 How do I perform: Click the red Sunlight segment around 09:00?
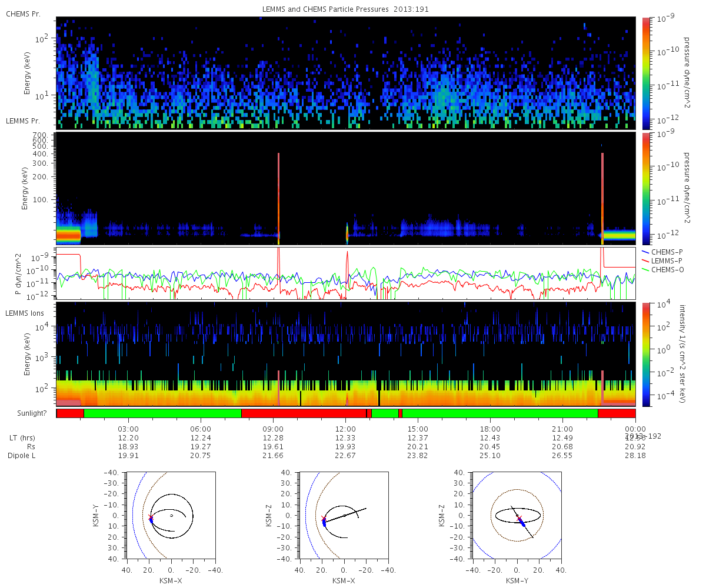click(304, 413)
